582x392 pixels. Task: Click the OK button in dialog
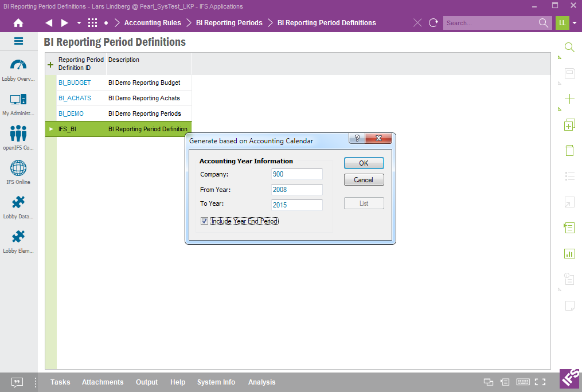(x=364, y=163)
